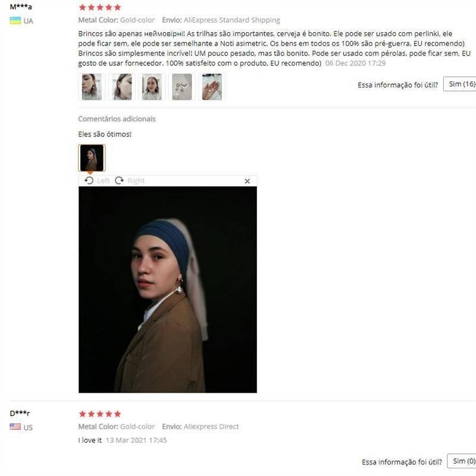Click the Right rotate label
Image resolution: width=476 pixels, height=476 pixels.
[136, 181]
